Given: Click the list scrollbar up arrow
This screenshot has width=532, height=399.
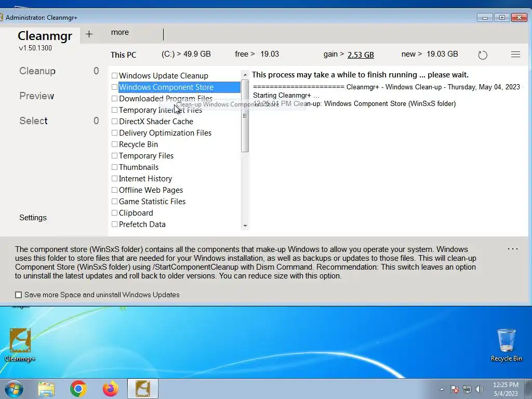Looking at the screenshot, I should 245,74.
